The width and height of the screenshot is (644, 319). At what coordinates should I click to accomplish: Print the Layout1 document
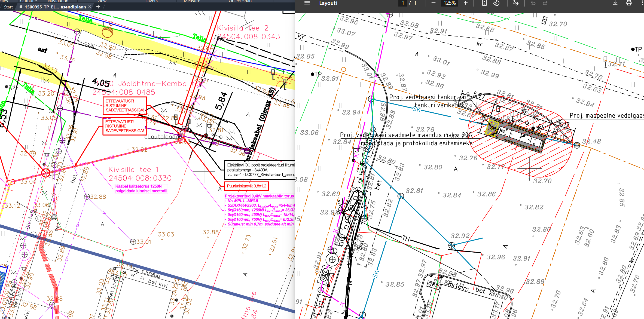pyautogui.click(x=629, y=3)
